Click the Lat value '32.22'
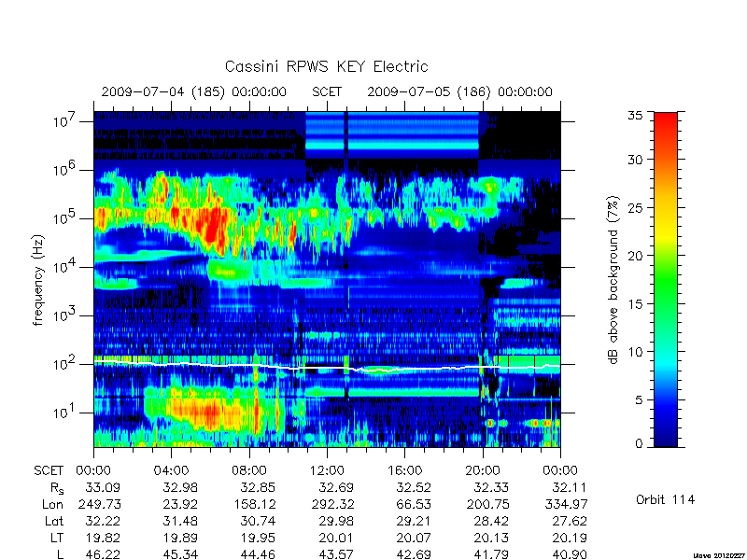Screen dimensions: 747x560 point(103,521)
